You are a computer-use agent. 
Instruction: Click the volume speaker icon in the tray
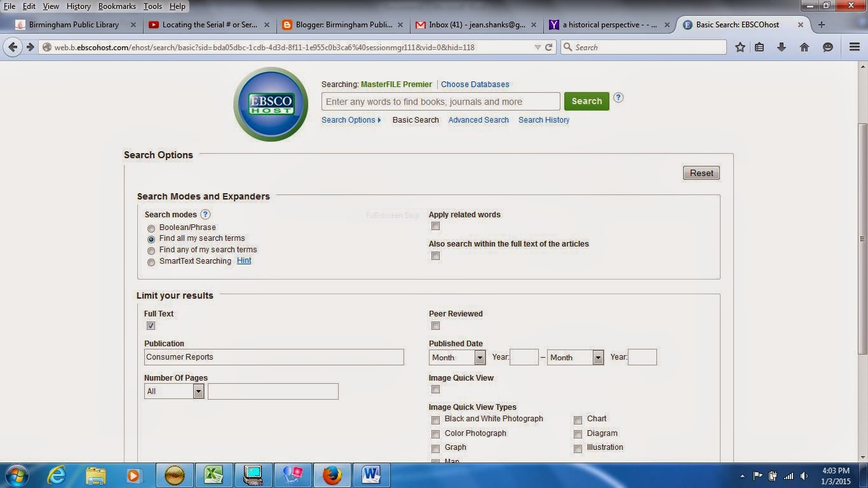click(804, 476)
